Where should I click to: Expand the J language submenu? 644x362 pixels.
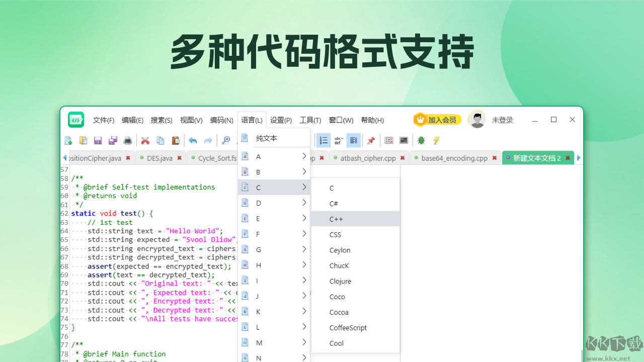point(274,296)
